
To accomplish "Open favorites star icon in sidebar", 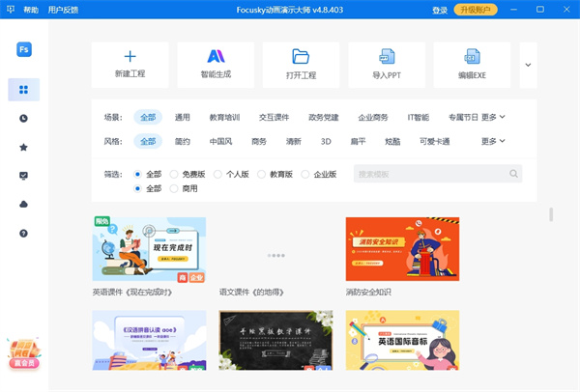I will tap(23, 148).
